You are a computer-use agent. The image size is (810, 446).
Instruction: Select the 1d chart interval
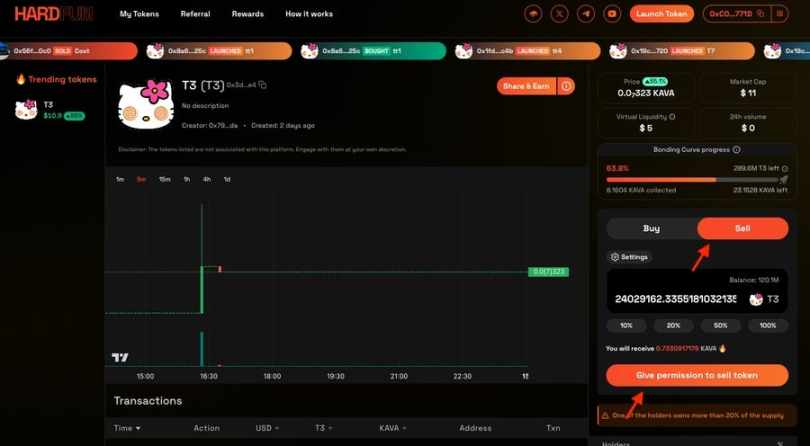click(x=227, y=179)
